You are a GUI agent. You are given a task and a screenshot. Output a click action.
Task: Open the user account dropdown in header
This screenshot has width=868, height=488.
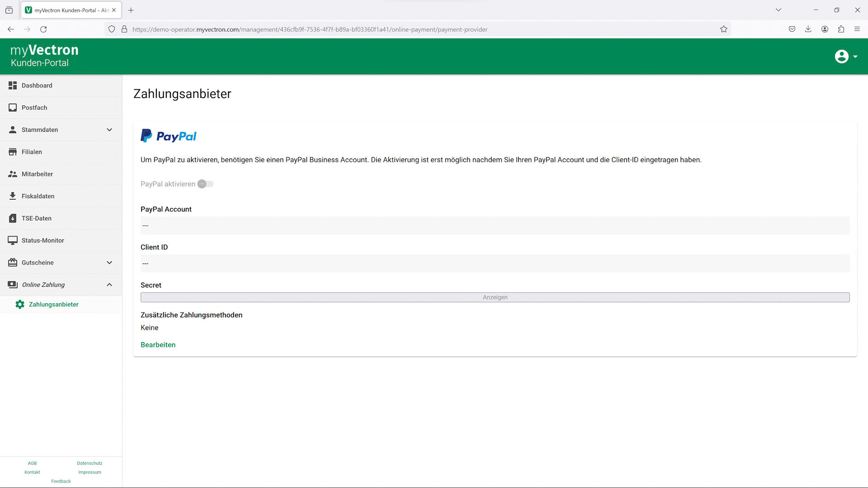[x=845, y=56]
